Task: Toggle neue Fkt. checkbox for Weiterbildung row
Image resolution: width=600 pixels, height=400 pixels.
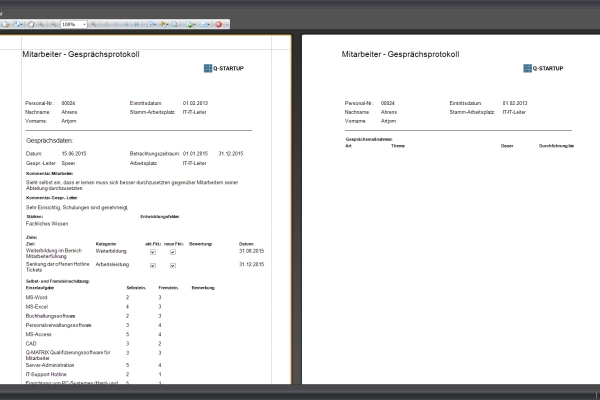Action: coord(173,252)
